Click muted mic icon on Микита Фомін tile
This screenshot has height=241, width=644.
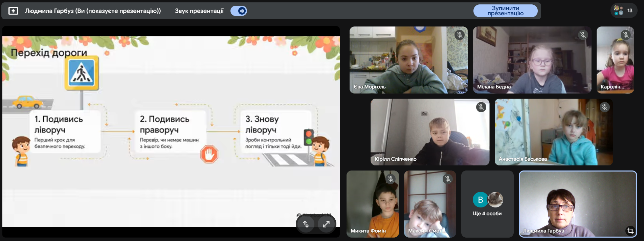tap(391, 179)
